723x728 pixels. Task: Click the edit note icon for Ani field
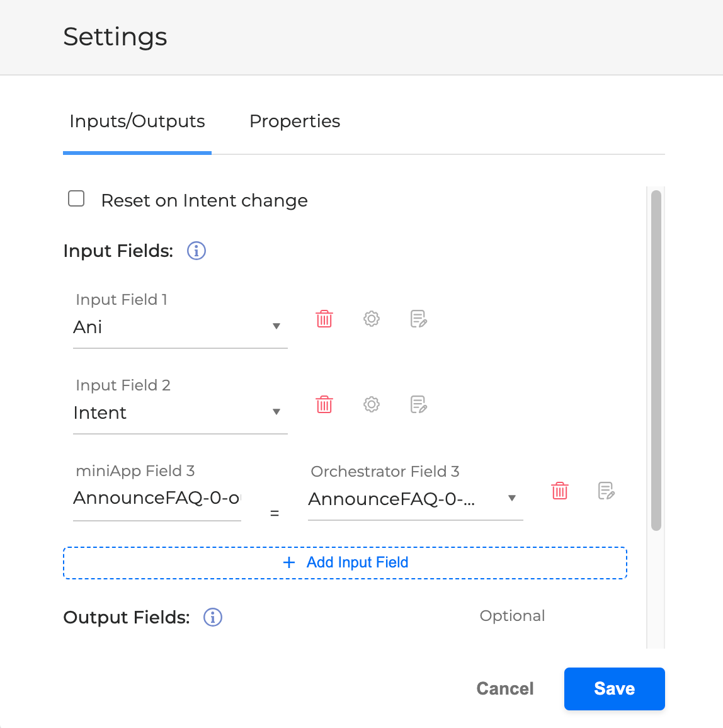[418, 319]
